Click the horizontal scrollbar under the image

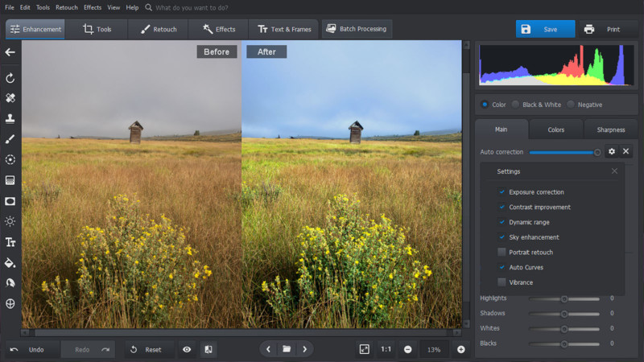(242, 332)
